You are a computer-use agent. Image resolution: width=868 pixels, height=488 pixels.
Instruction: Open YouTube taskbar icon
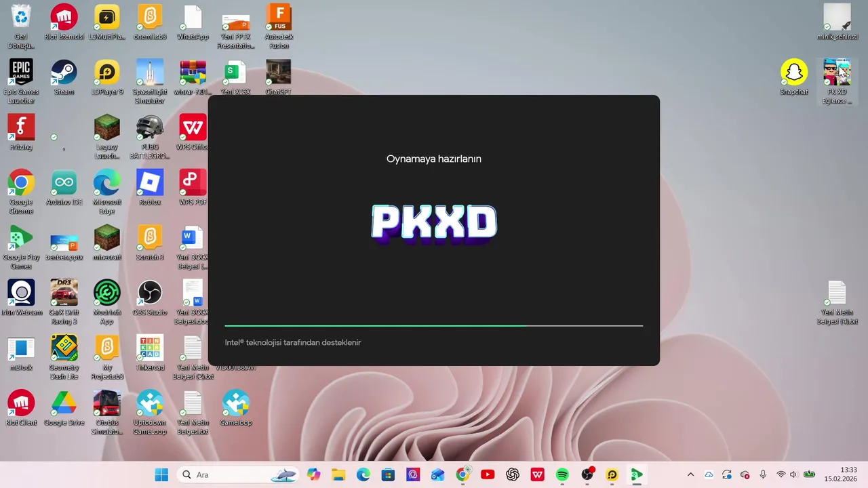tap(488, 474)
